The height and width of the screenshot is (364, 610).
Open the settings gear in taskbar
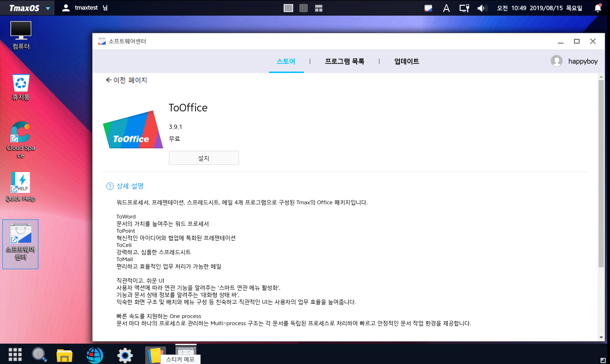125,355
